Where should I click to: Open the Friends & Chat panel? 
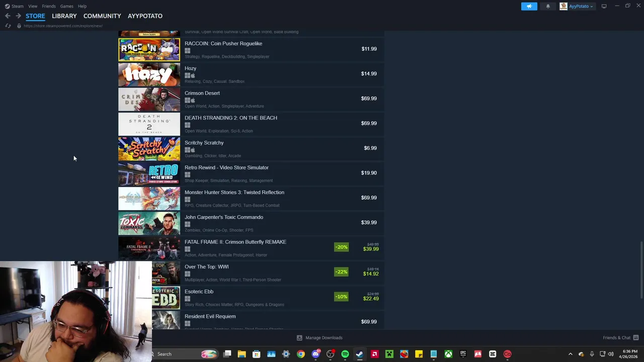click(x=620, y=337)
